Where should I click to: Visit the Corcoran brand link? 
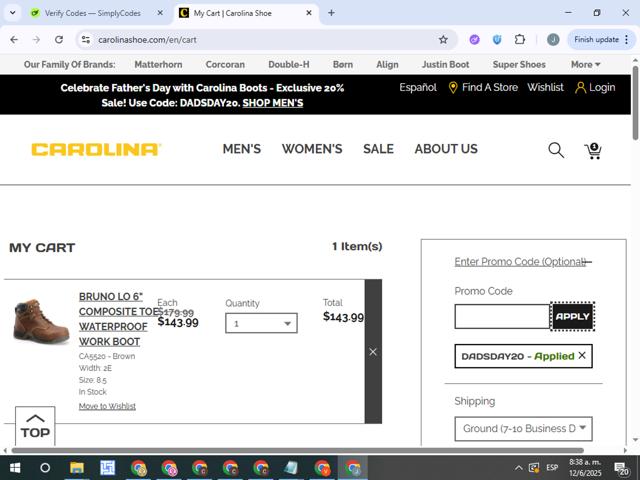(x=225, y=64)
